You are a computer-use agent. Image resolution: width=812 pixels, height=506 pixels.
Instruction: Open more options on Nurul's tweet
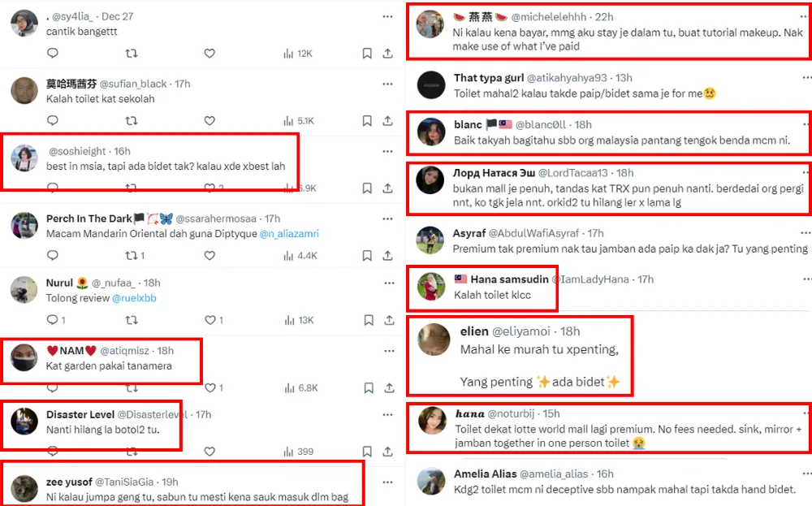pos(388,283)
